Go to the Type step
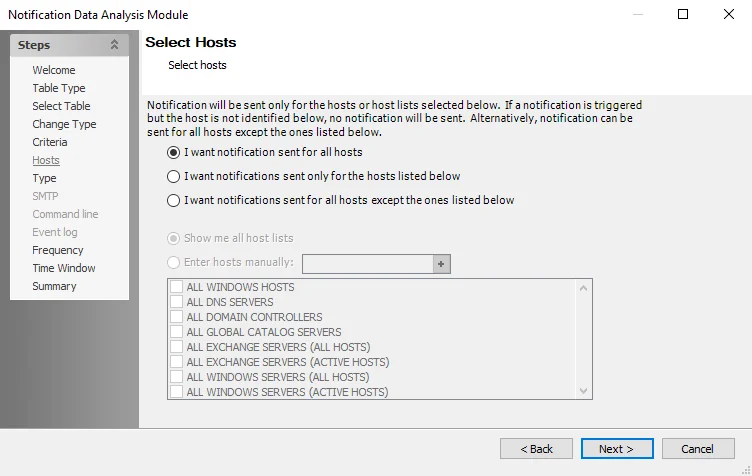This screenshot has width=752, height=476. pyautogui.click(x=44, y=178)
